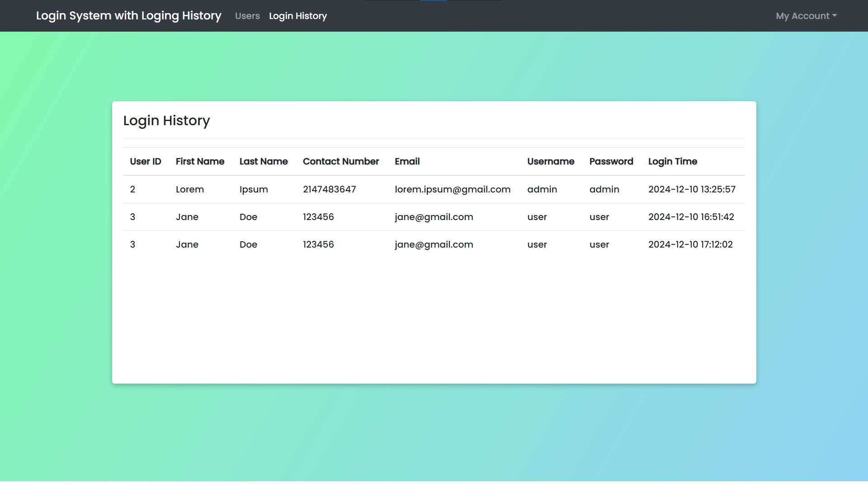Click the lorem.ipsum@gmail.com email cell
The width and height of the screenshot is (868, 488).
coord(452,189)
